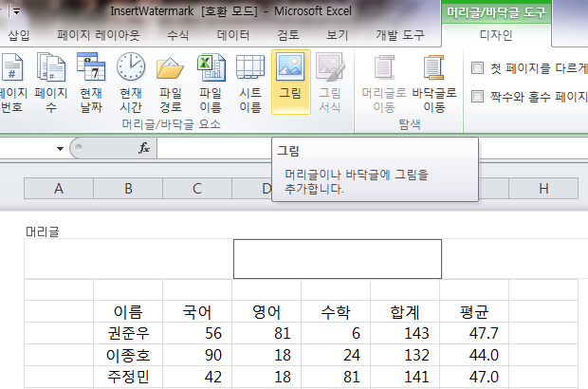588x389 pixels.
Task: Switch to the 수식 tab
Action: (x=177, y=35)
